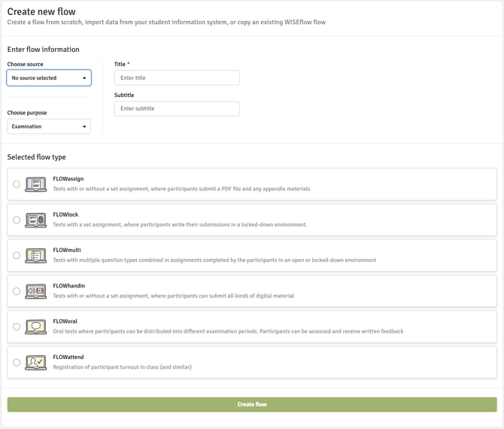
Task: Click the FLOWmulti laptop icon
Action: pyautogui.click(x=35, y=256)
